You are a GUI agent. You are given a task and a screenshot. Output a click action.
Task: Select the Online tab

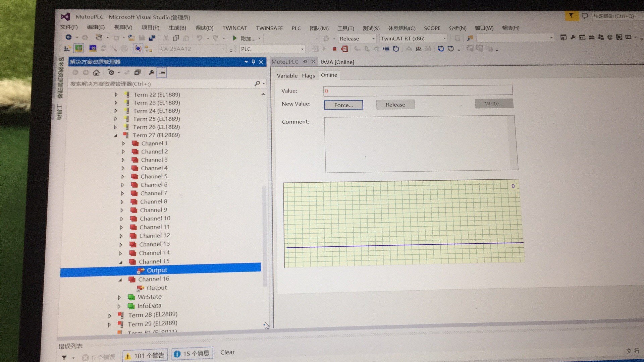329,75
